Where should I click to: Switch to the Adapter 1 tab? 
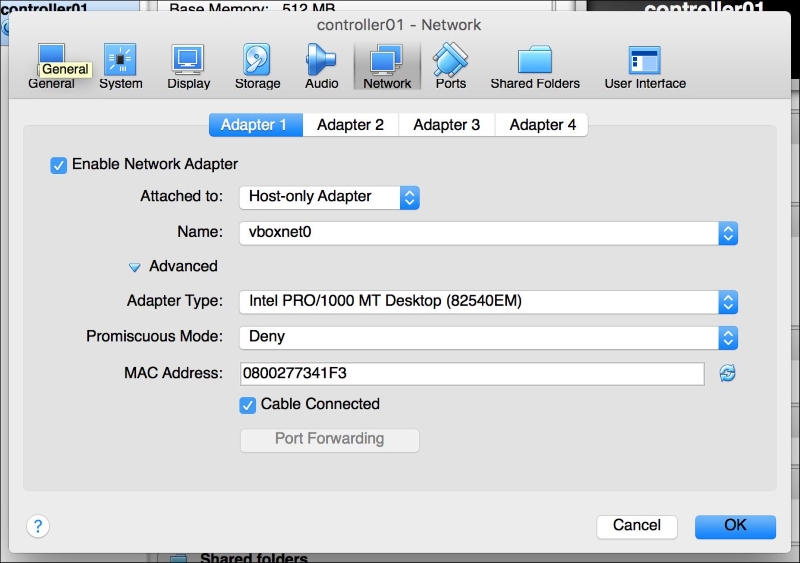point(256,125)
